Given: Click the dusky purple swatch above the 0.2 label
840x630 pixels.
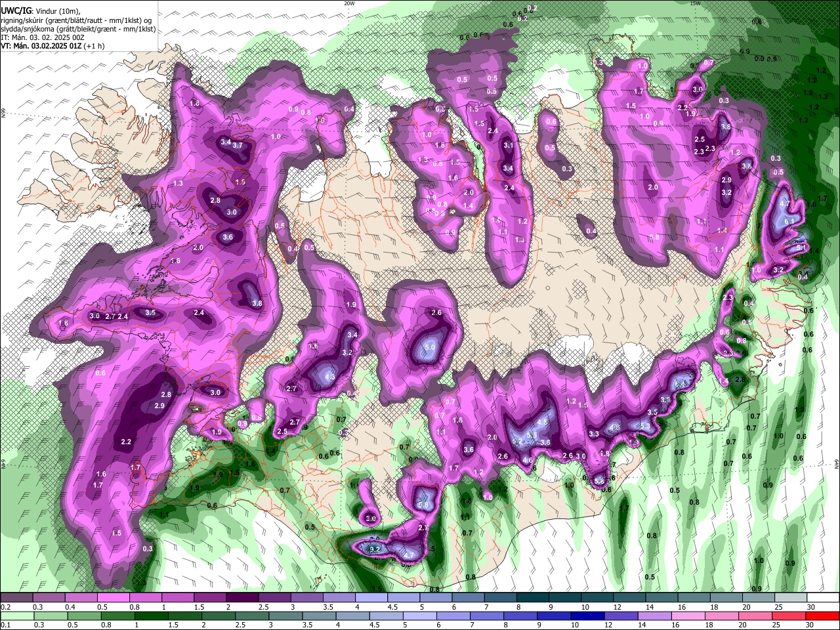Looking at the screenshot, I should [x=16, y=598].
